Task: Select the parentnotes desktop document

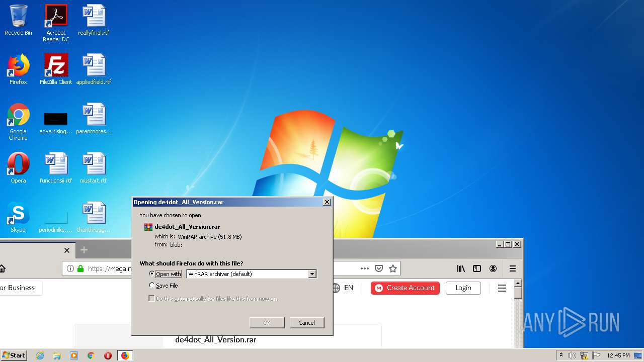Action: (x=94, y=119)
